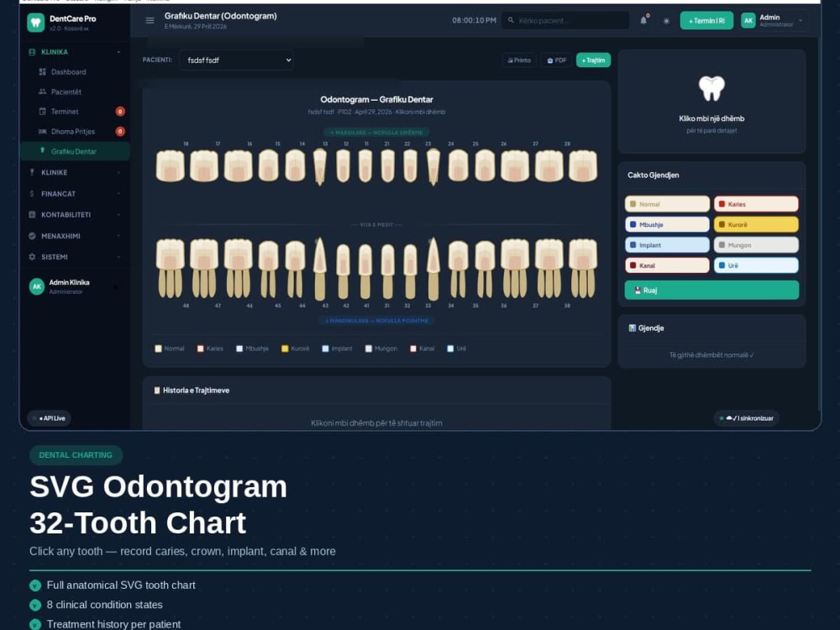The width and height of the screenshot is (840, 630).
Task: Click the Karies legend color swatch
Action: tap(201, 349)
